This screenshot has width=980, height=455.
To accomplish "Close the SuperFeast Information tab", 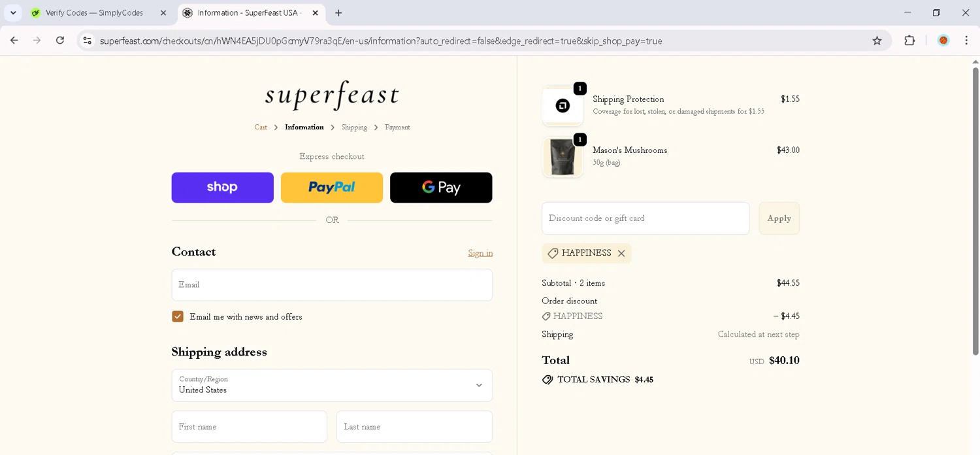I will pyautogui.click(x=315, y=13).
